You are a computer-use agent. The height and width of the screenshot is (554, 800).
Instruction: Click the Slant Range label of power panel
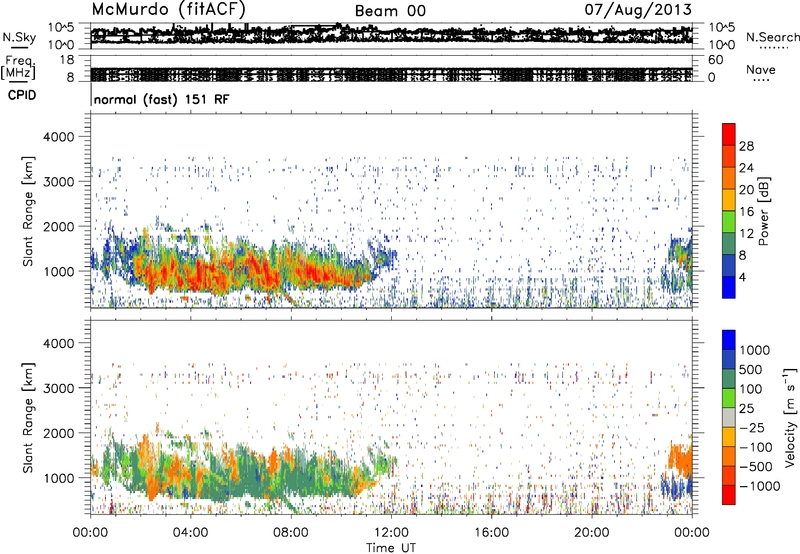[x=28, y=211]
